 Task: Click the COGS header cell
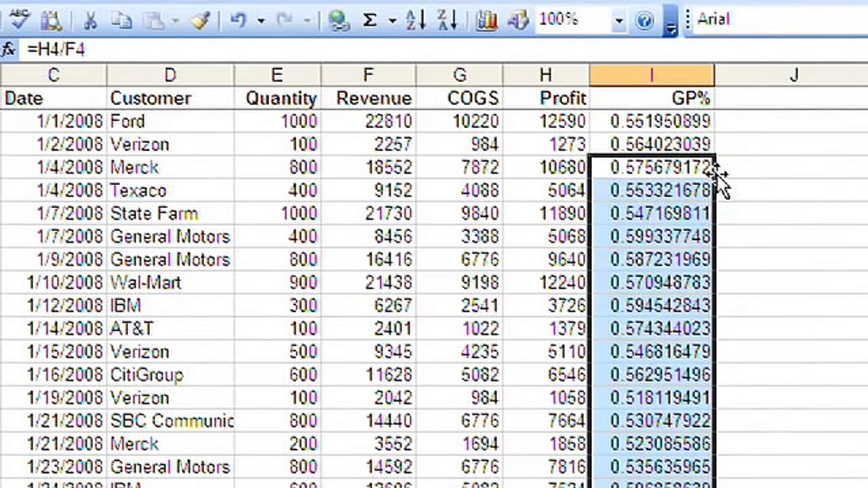coord(459,98)
